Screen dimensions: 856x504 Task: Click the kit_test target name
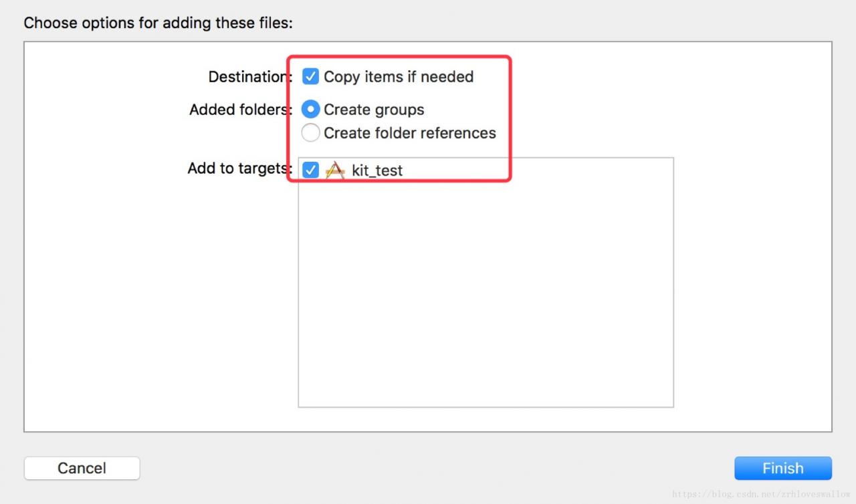click(377, 171)
